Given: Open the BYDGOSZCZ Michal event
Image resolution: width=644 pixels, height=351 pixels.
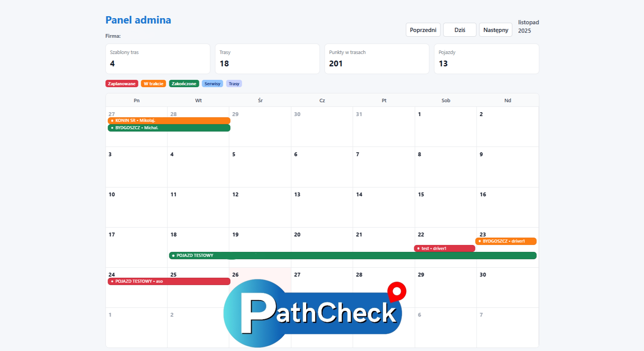Looking at the screenshot, I should point(169,128).
